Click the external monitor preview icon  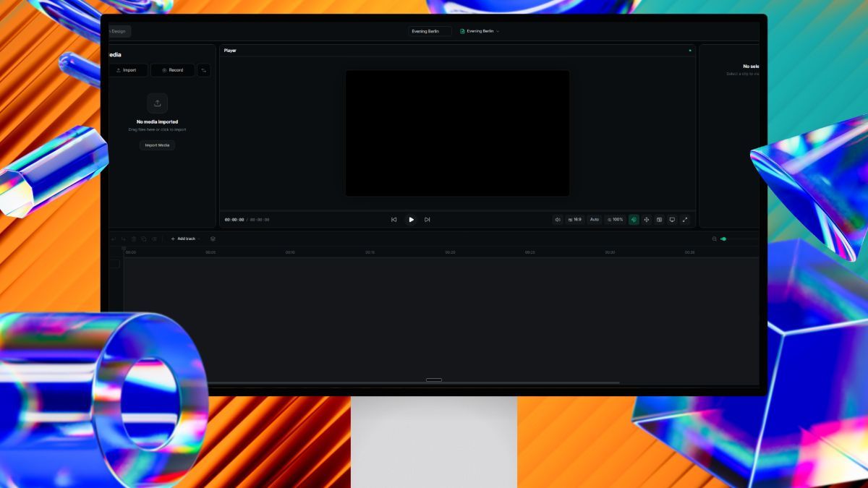[x=672, y=220]
